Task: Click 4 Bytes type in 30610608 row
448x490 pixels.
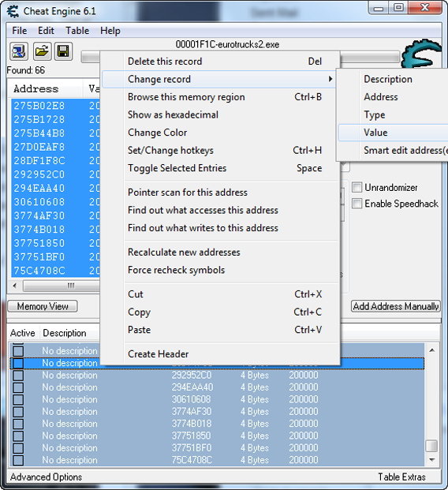Action: 254,399
